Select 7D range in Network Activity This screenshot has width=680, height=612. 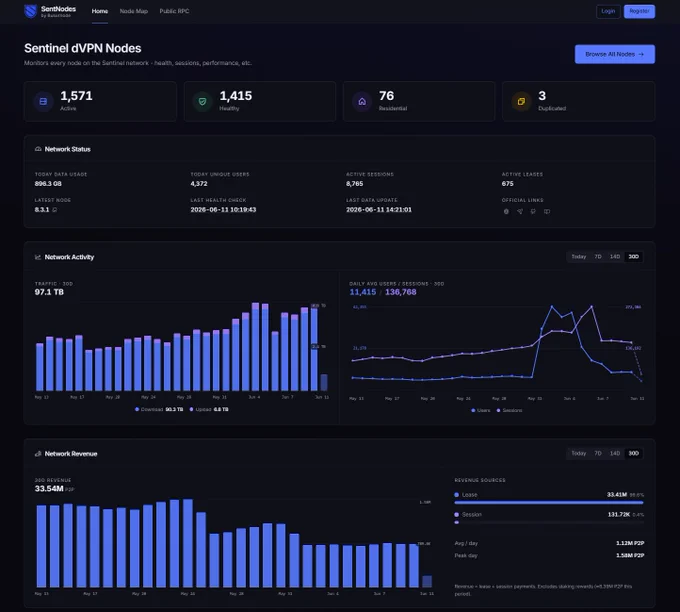click(598, 257)
